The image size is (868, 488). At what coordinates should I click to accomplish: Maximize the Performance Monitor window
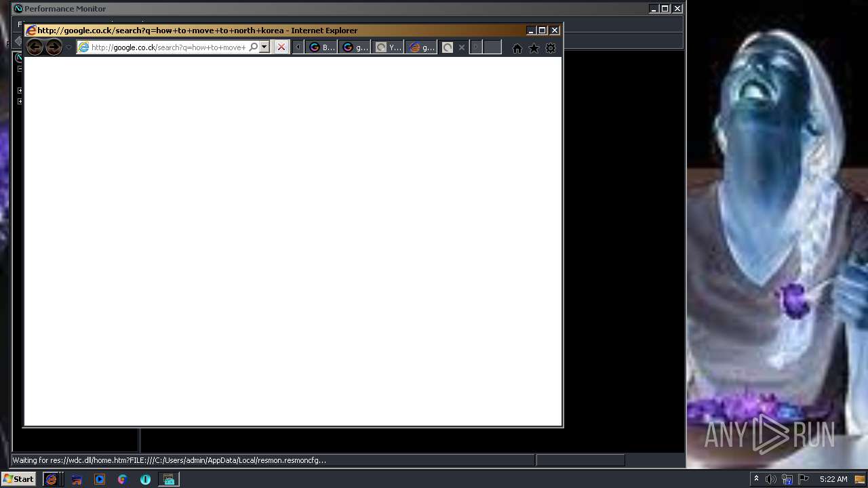665,9
